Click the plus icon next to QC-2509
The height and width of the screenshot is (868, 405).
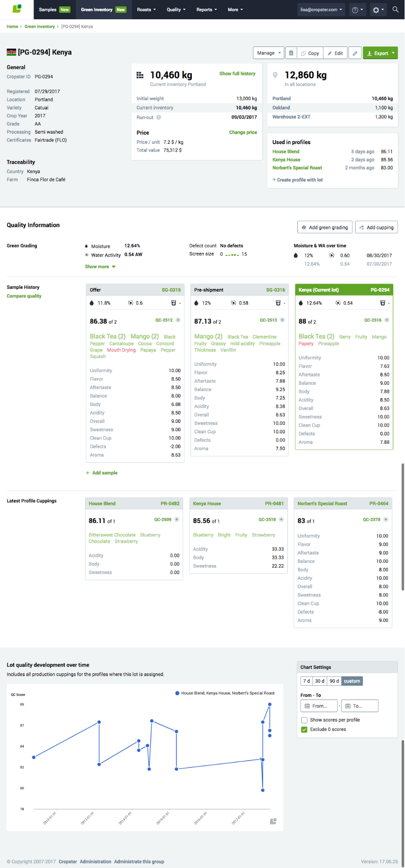coord(177,519)
